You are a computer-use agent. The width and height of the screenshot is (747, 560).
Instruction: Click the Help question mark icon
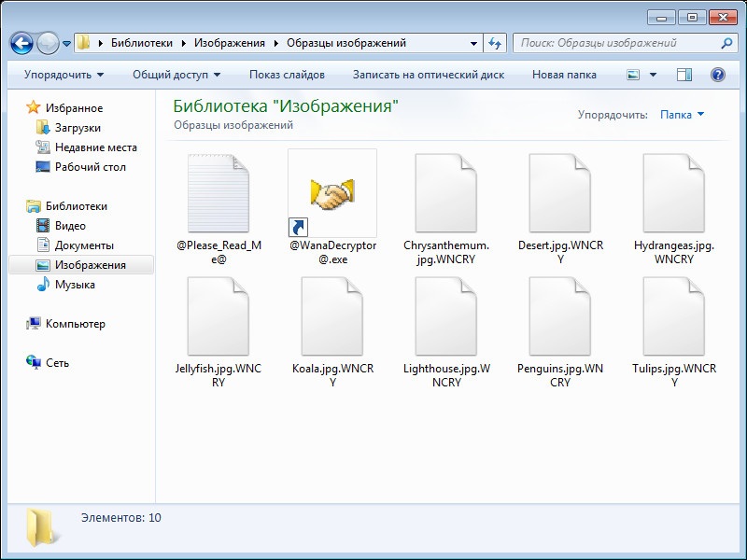(718, 75)
